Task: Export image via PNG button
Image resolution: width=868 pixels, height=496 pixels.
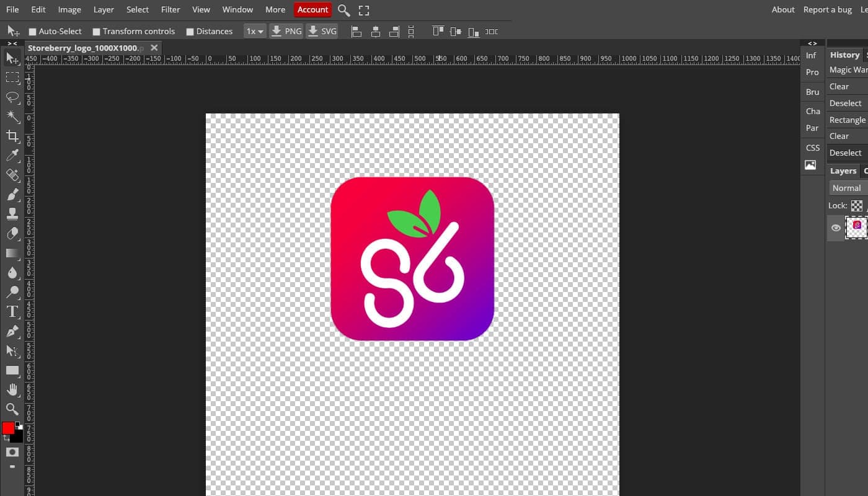Action: point(286,31)
